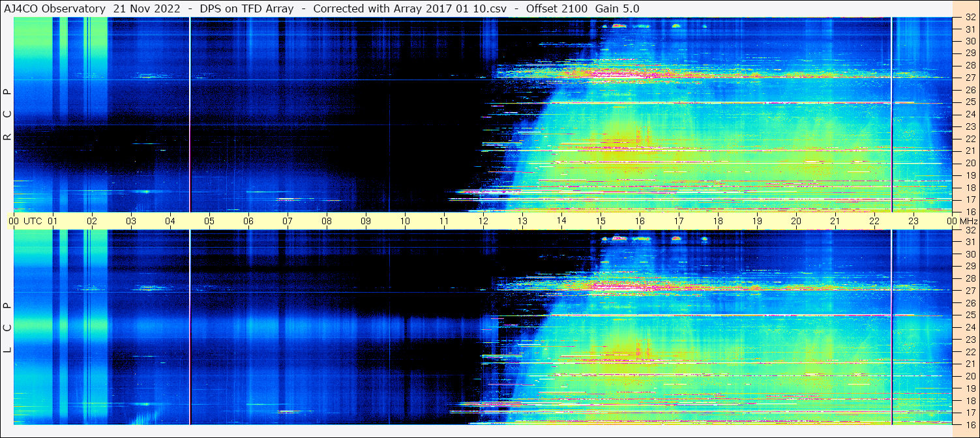Viewport: 980px width, 438px height.
Task: Click the vertical 'R C P' panel label
Action: [x=8, y=114]
